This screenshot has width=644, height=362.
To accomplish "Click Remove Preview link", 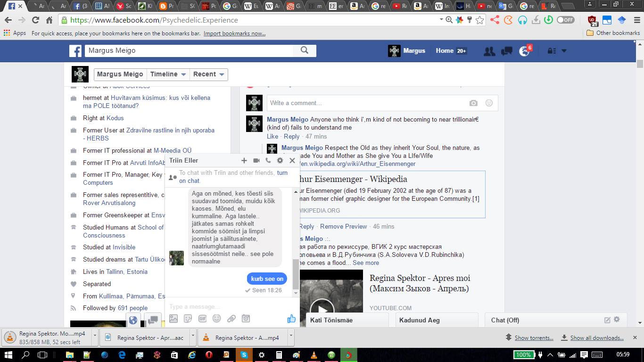I will click(x=343, y=226).
